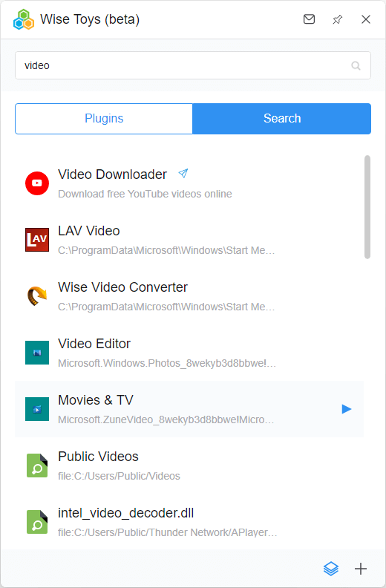The height and width of the screenshot is (588, 386).
Task: Select the Movies & TV result title
Action: coord(96,400)
